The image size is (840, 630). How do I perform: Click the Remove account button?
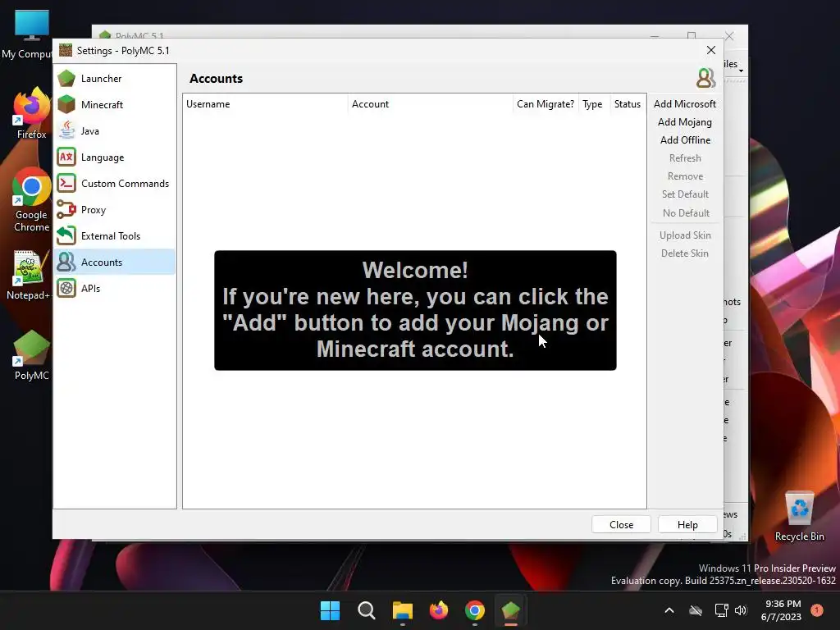pos(685,176)
